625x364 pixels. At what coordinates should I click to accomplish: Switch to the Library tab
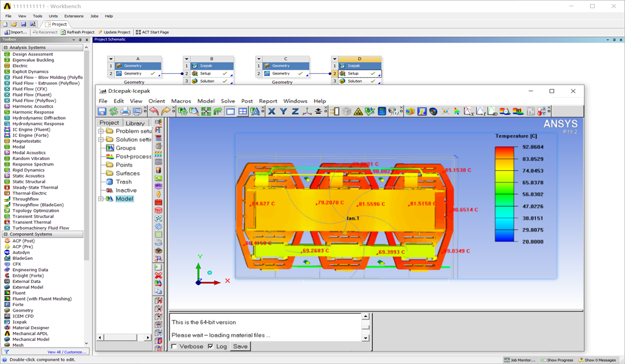click(x=135, y=123)
